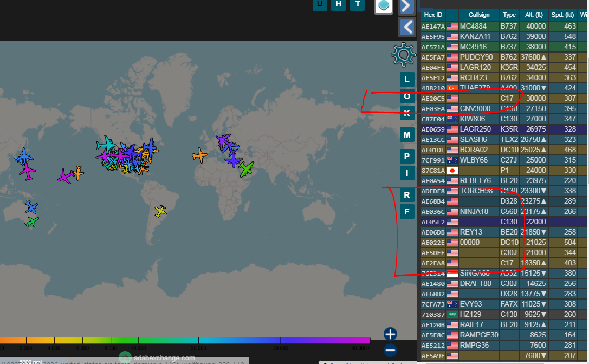Toggle the H button in top bar
589x364 pixels.
click(x=339, y=4)
